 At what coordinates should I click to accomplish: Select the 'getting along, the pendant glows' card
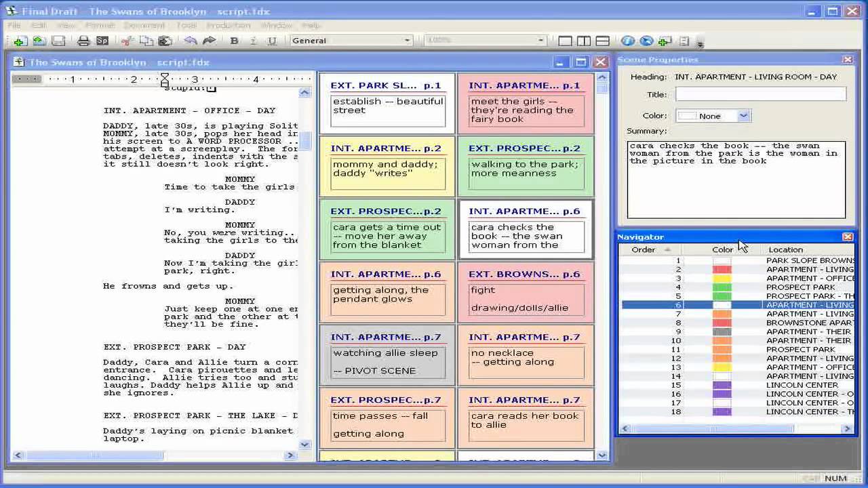[387, 293]
